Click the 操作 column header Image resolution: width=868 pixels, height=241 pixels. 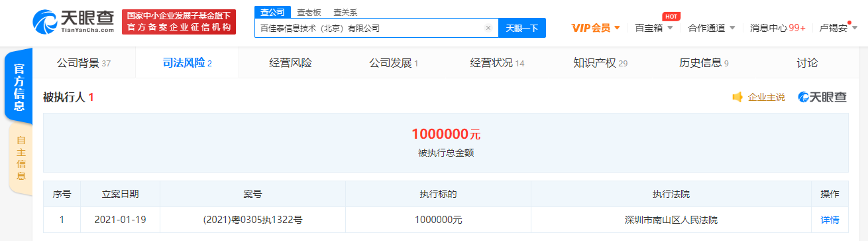830,194
